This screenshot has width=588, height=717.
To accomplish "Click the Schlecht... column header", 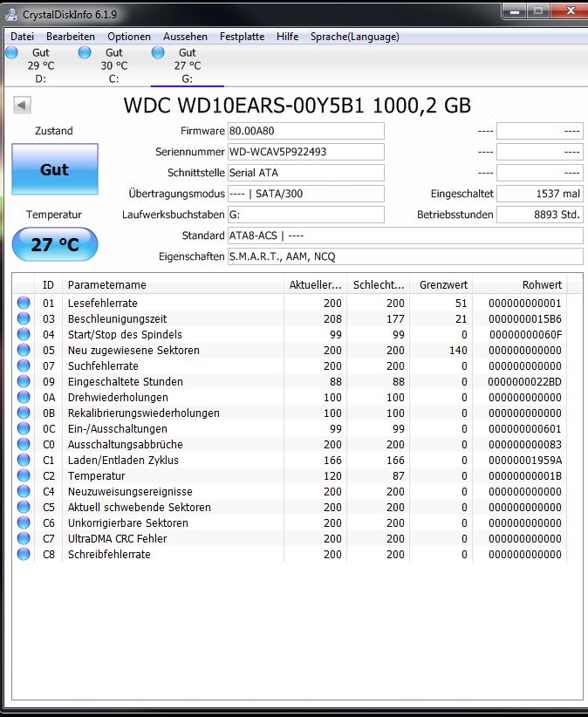I will (378, 284).
